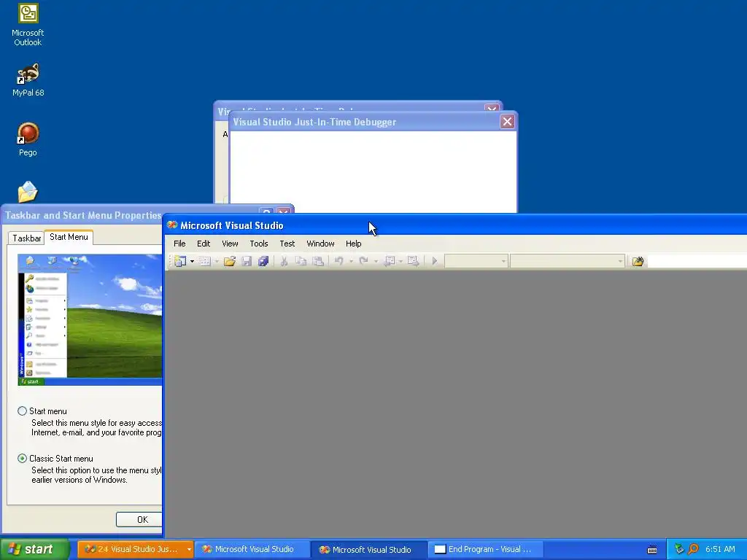The image size is (747, 560).
Task: Click the 6:51 AM clock
Action: (x=720, y=549)
